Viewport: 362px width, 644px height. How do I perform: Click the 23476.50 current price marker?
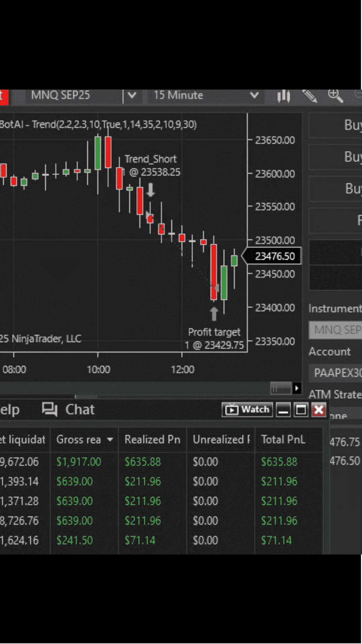272,256
